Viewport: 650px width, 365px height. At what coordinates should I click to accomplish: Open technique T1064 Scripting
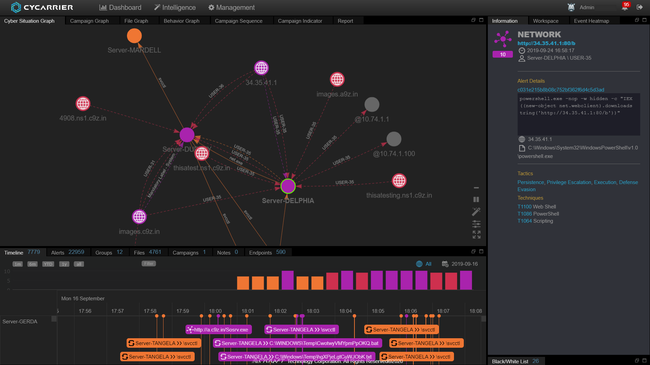click(535, 221)
